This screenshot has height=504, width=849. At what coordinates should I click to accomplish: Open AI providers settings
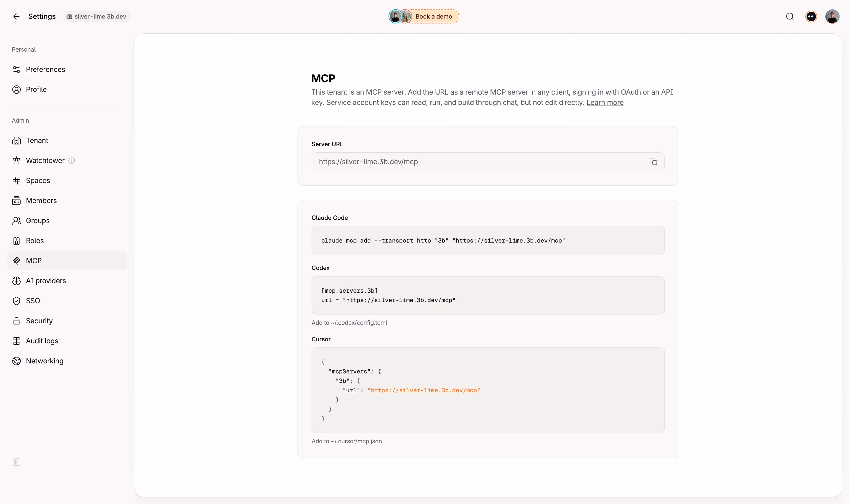tap(67, 281)
